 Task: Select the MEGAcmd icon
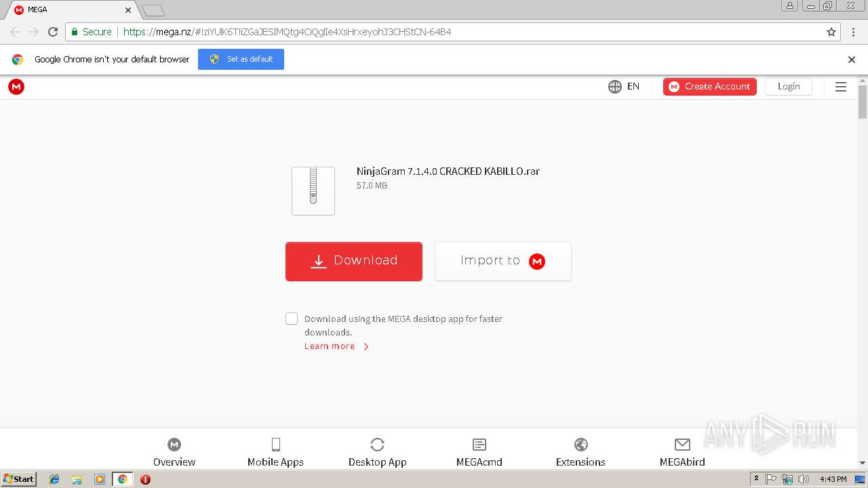click(x=479, y=445)
